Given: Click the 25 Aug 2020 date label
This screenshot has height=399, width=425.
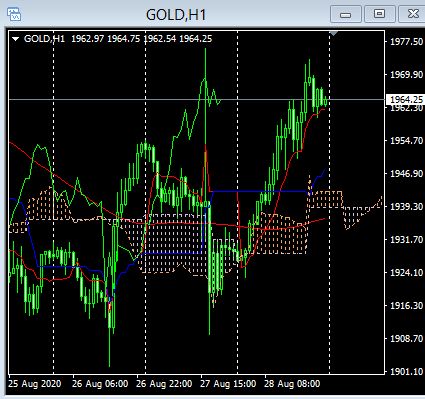Looking at the screenshot, I should (35, 383).
